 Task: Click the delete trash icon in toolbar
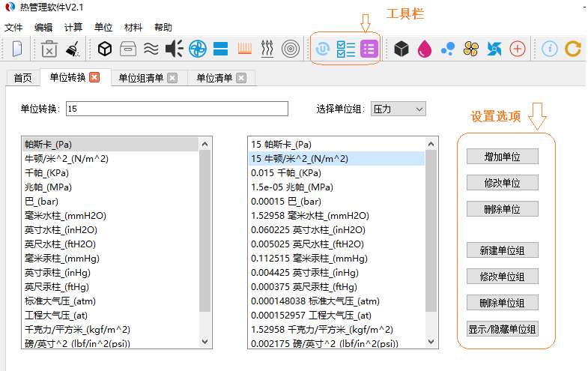coord(49,49)
